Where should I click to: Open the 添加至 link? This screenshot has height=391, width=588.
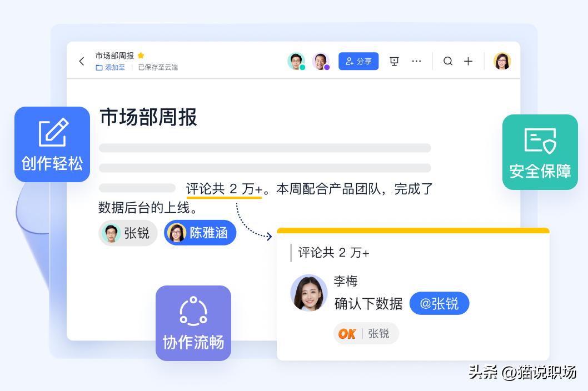coord(114,67)
